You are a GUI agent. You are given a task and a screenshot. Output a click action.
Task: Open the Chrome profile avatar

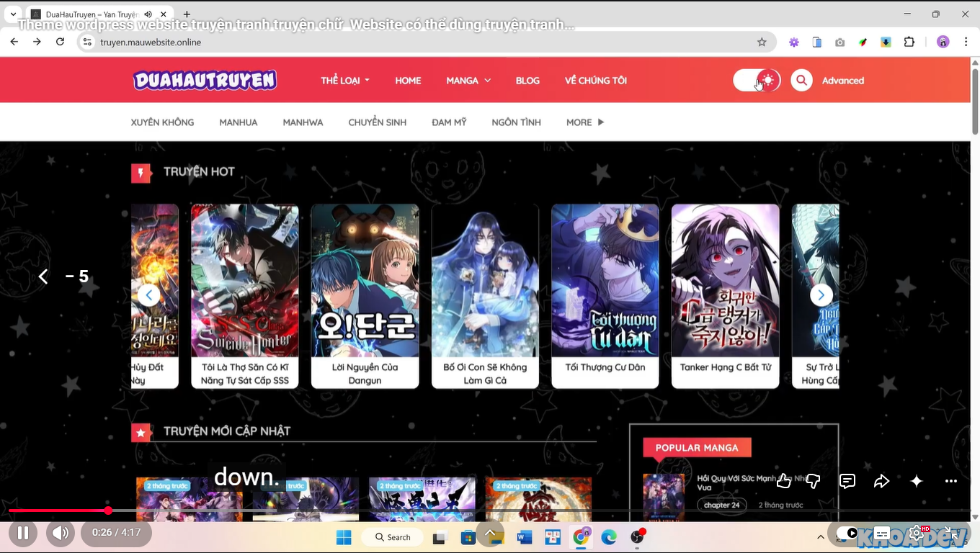943,42
